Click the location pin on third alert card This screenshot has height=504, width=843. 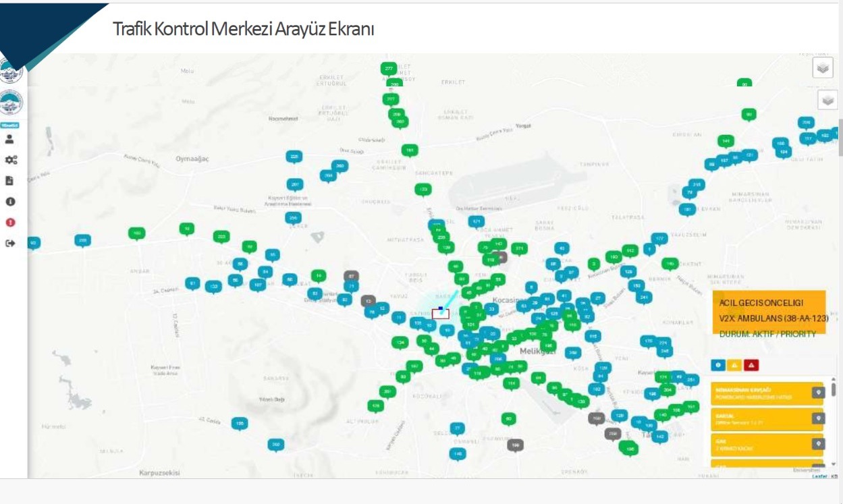coord(818,444)
